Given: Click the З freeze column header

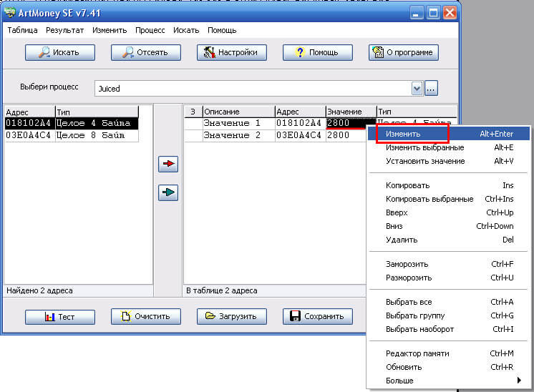Looking at the screenshot, I should click(x=193, y=112).
